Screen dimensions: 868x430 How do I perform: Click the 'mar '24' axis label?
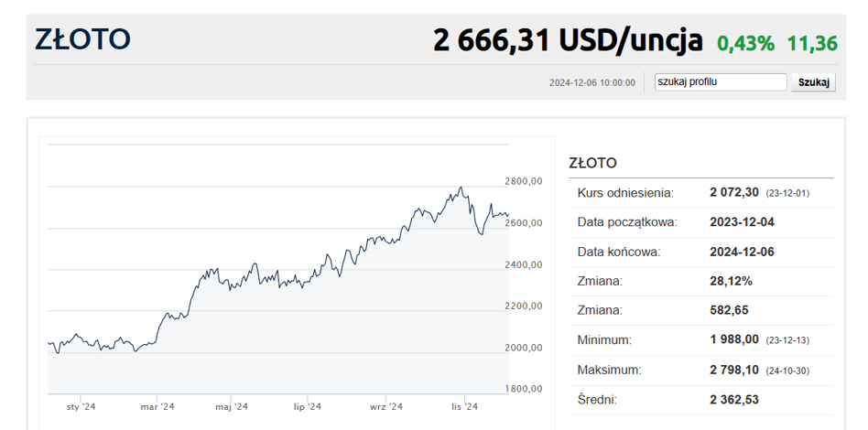pos(157,407)
